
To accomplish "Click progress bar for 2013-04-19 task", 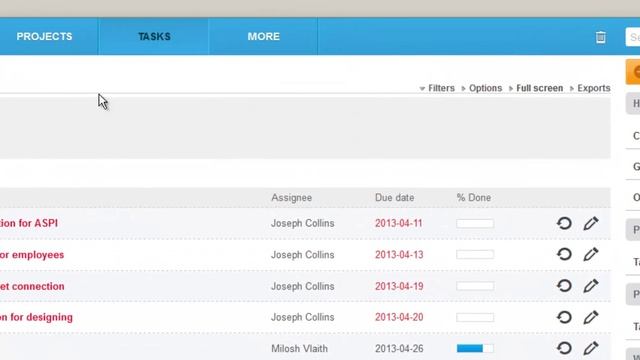I will pos(475,286).
